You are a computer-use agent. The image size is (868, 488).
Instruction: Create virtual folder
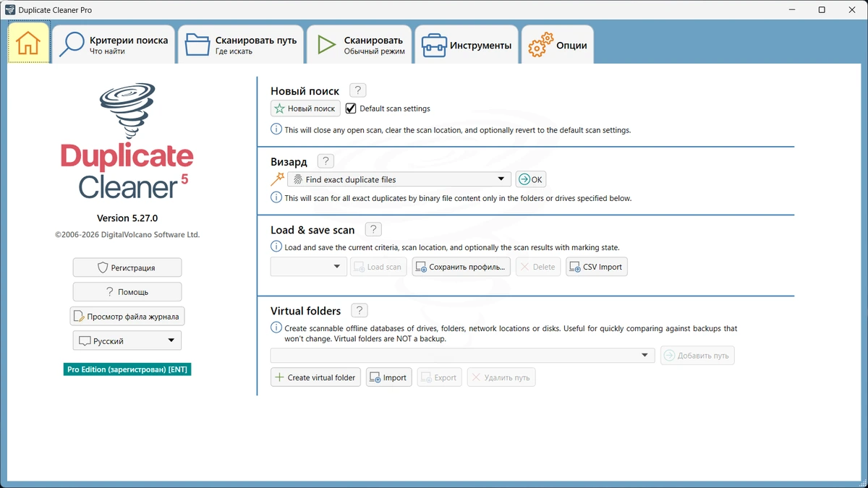pos(315,377)
